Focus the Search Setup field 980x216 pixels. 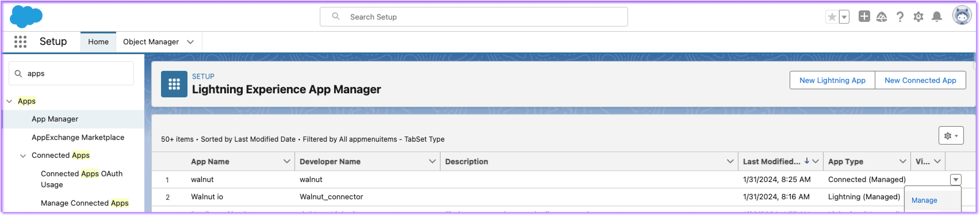[x=474, y=17]
